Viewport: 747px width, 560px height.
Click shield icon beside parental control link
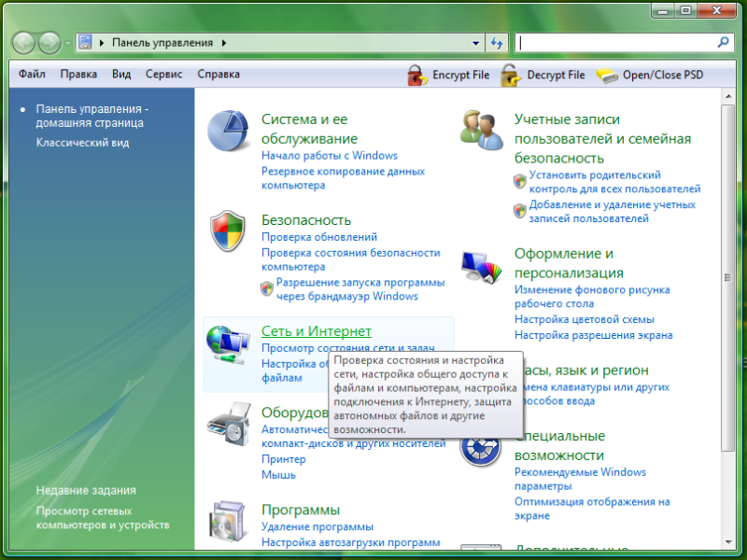pos(520,181)
